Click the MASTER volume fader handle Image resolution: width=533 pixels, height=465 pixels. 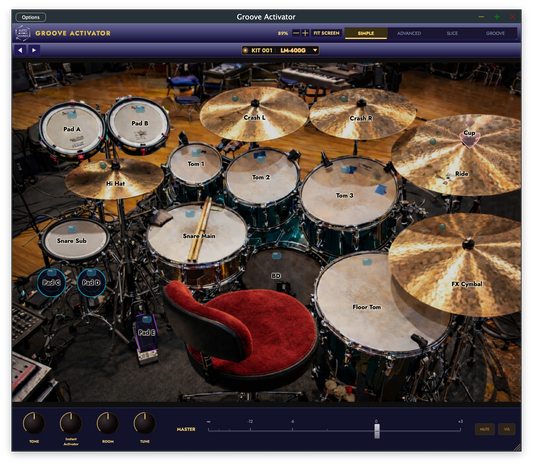377,431
